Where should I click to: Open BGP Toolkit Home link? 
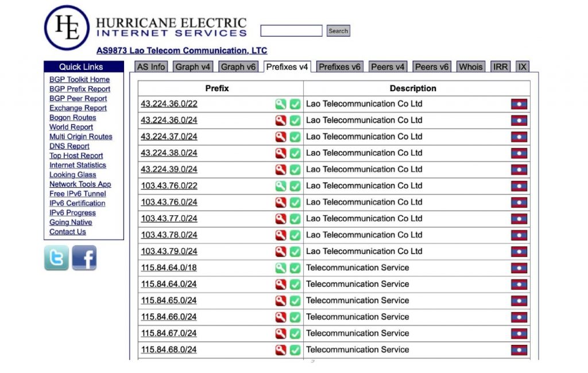click(79, 79)
